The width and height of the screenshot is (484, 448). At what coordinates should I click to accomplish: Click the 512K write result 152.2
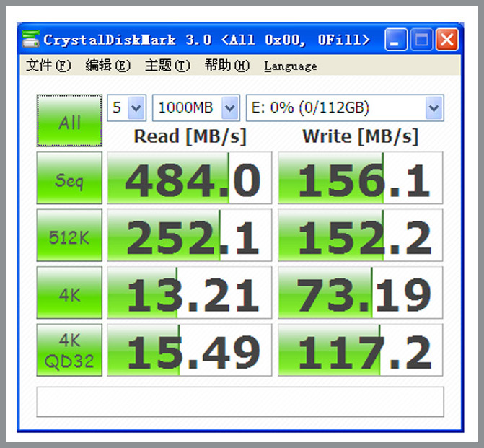(x=361, y=235)
